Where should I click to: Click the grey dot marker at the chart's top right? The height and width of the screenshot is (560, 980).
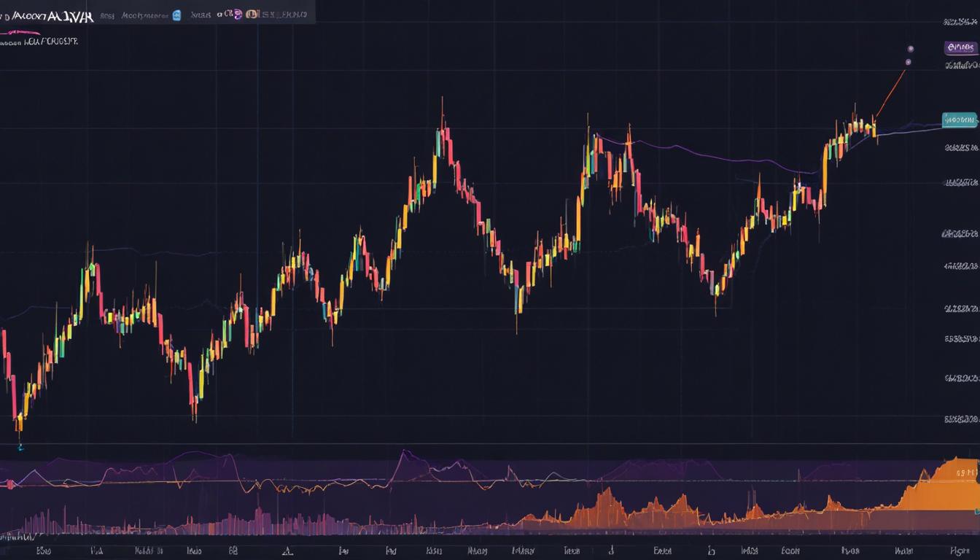point(911,48)
